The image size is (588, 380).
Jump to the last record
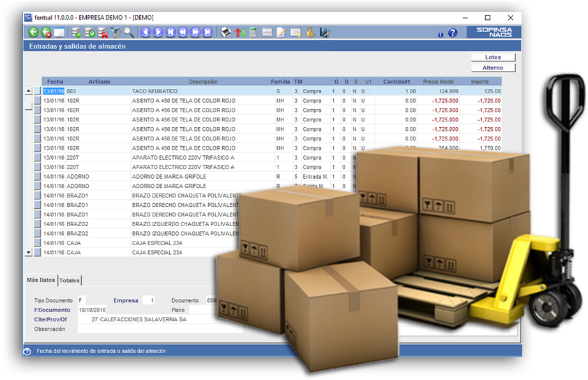point(207,32)
